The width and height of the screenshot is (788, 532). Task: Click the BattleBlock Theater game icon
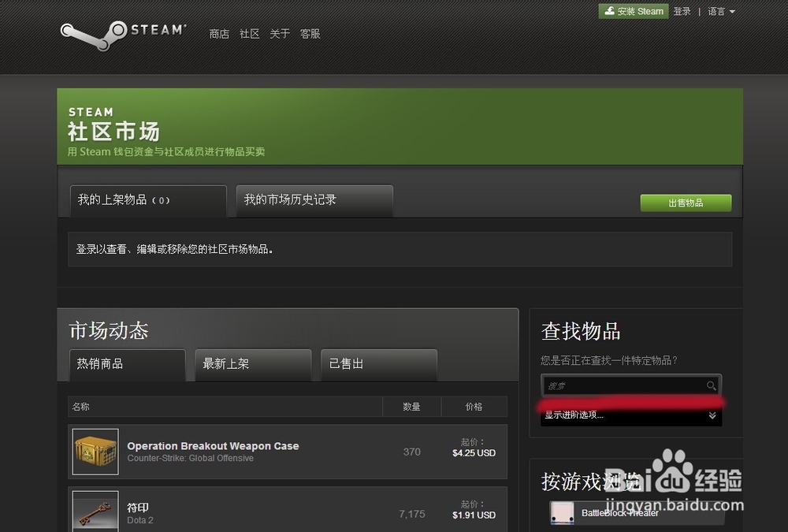562,513
